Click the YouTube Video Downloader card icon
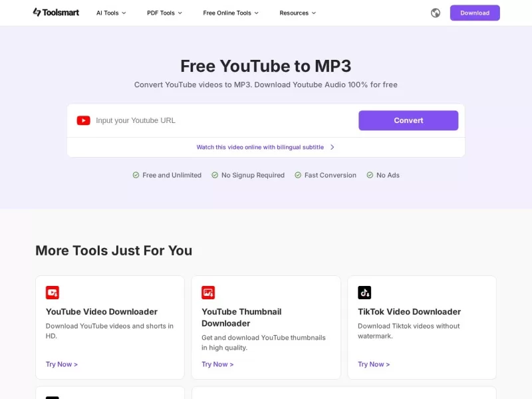 (x=53, y=292)
